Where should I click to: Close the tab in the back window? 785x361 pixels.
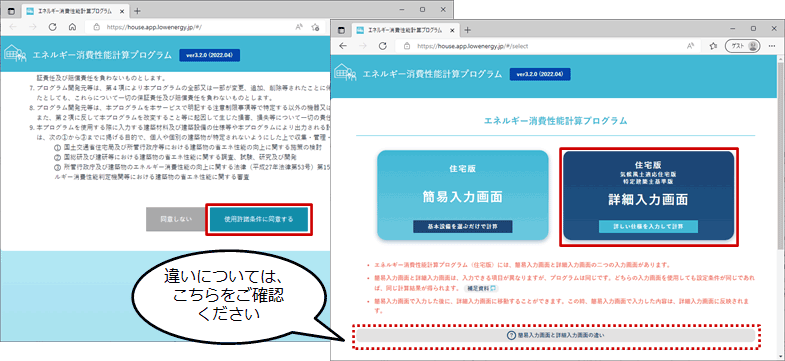(x=122, y=11)
